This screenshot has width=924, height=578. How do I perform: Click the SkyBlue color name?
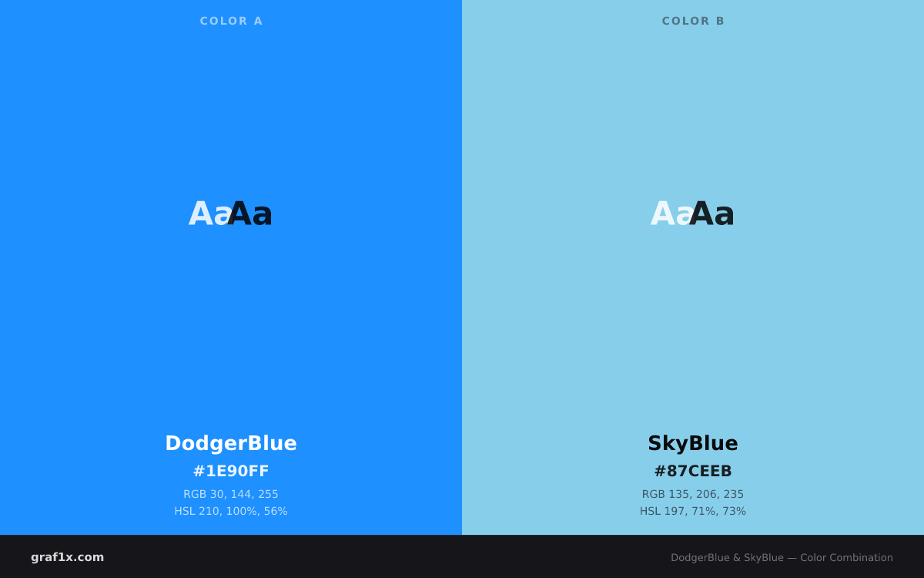693,443
